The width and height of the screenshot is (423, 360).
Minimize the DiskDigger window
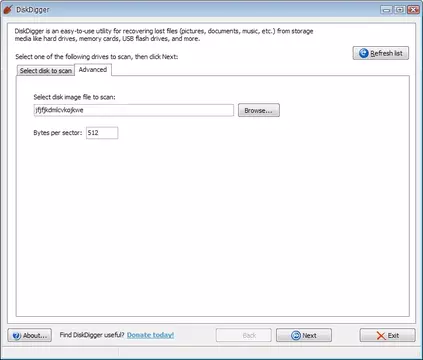pyautogui.click(x=386, y=10)
